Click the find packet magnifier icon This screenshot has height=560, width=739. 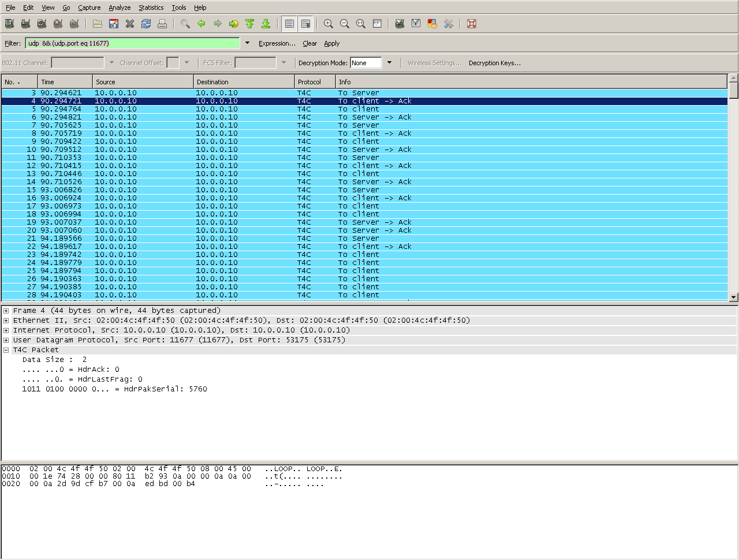coord(185,24)
